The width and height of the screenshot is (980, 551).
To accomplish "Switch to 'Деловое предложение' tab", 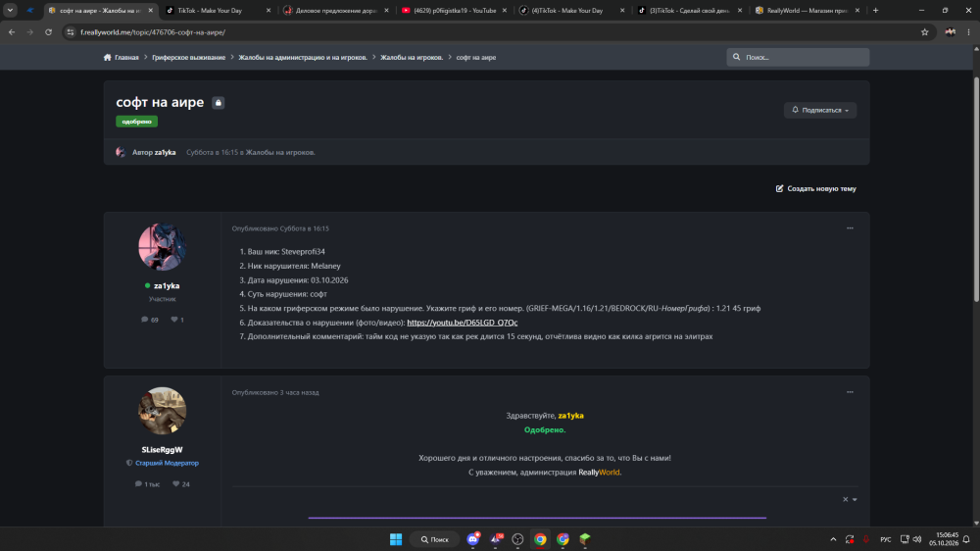I will (x=335, y=10).
